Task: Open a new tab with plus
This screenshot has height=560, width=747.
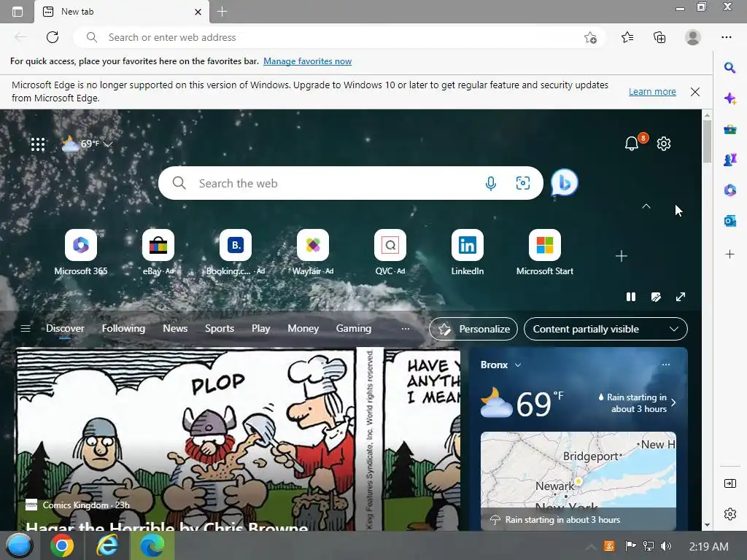Action: click(x=222, y=12)
